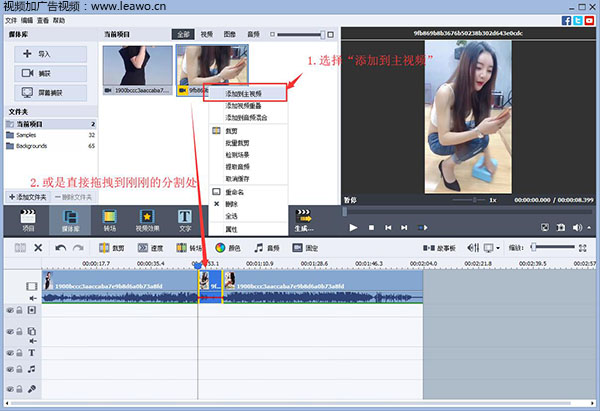Click the preview seek bar

click(x=468, y=211)
